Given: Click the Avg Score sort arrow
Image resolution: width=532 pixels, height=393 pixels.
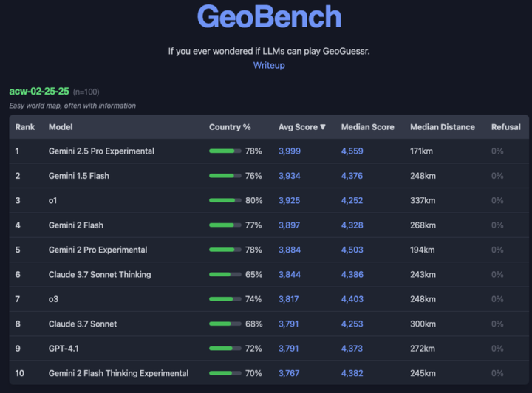Looking at the screenshot, I should (323, 127).
